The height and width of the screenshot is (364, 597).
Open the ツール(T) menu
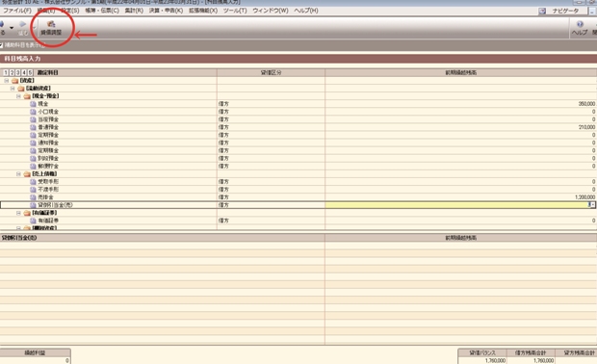[235, 11]
